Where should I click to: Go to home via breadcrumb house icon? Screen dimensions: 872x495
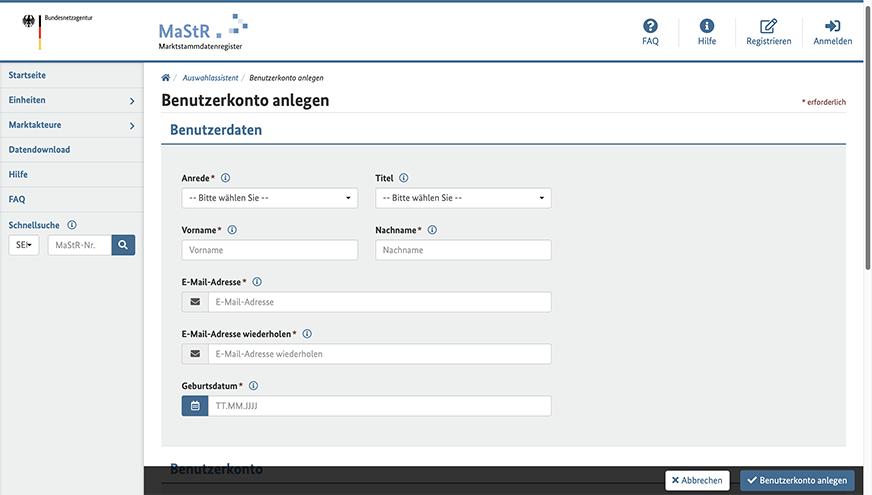coord(166,78)
